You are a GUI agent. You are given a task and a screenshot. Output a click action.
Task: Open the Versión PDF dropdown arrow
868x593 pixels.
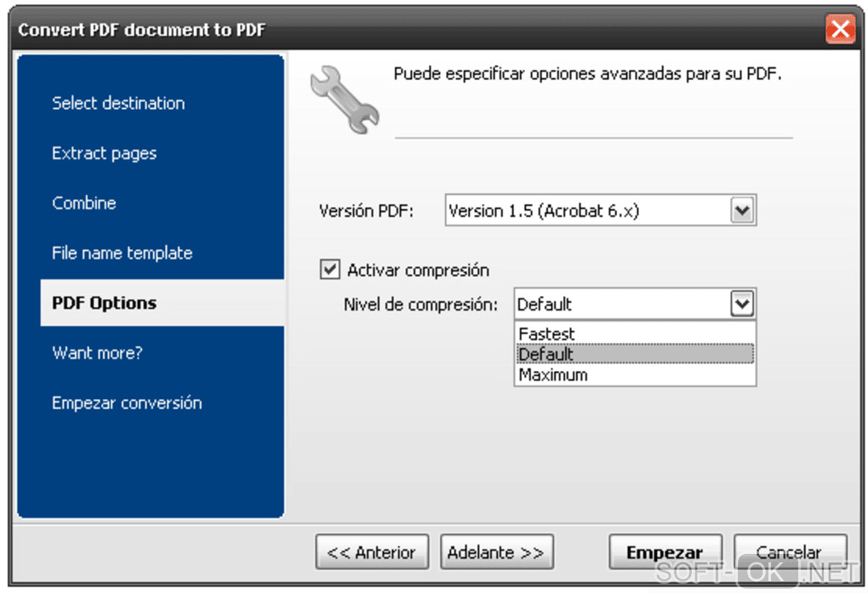(x=743, y=211)
